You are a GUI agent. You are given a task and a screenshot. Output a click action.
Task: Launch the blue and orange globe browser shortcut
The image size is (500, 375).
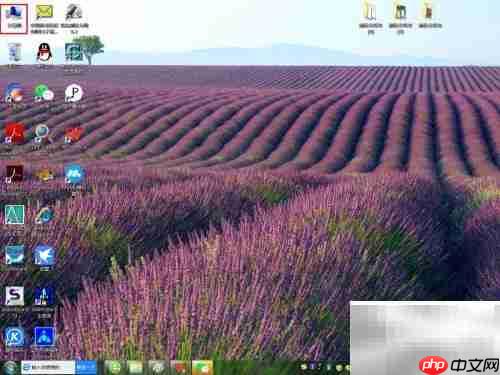(14, 94)
